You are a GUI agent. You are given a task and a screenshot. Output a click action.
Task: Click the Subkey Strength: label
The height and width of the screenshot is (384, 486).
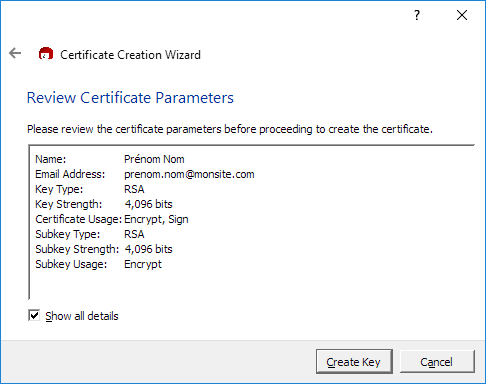(77, 249)
